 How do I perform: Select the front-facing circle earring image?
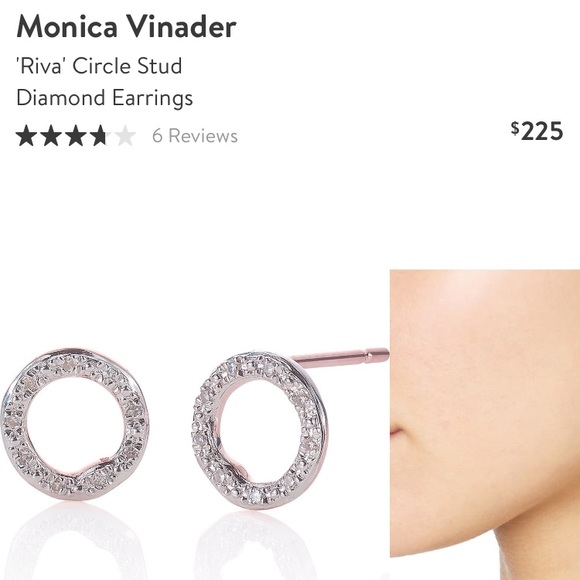point(75,424)
